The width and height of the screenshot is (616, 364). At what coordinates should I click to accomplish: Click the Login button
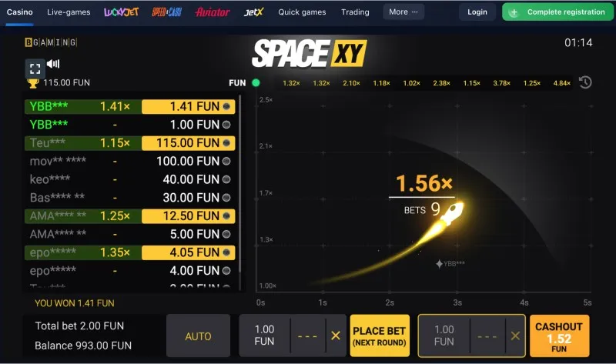click(477, 12)
